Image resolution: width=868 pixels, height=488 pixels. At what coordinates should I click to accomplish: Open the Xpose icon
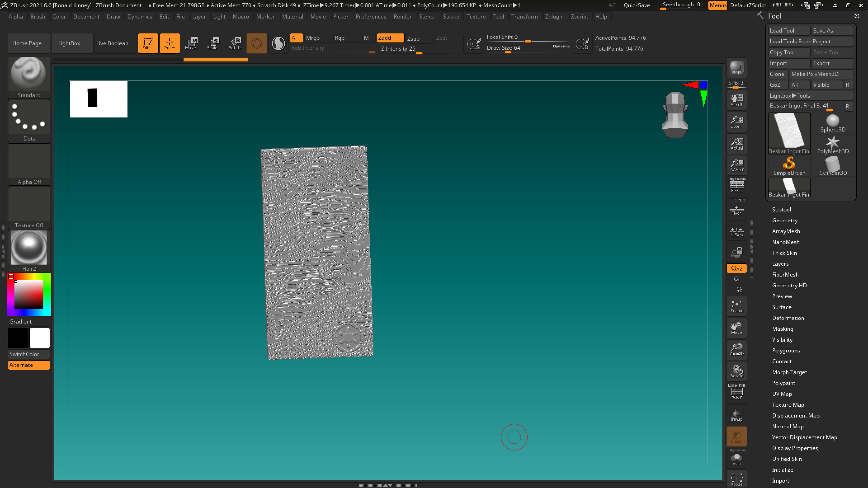point(737,479)
